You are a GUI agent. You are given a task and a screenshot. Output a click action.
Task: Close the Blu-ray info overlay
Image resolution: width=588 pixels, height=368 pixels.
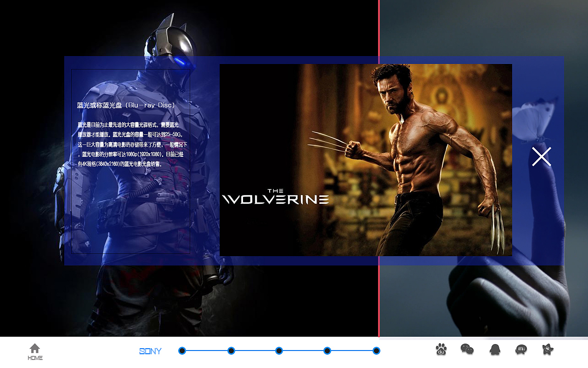coord(542,157)
